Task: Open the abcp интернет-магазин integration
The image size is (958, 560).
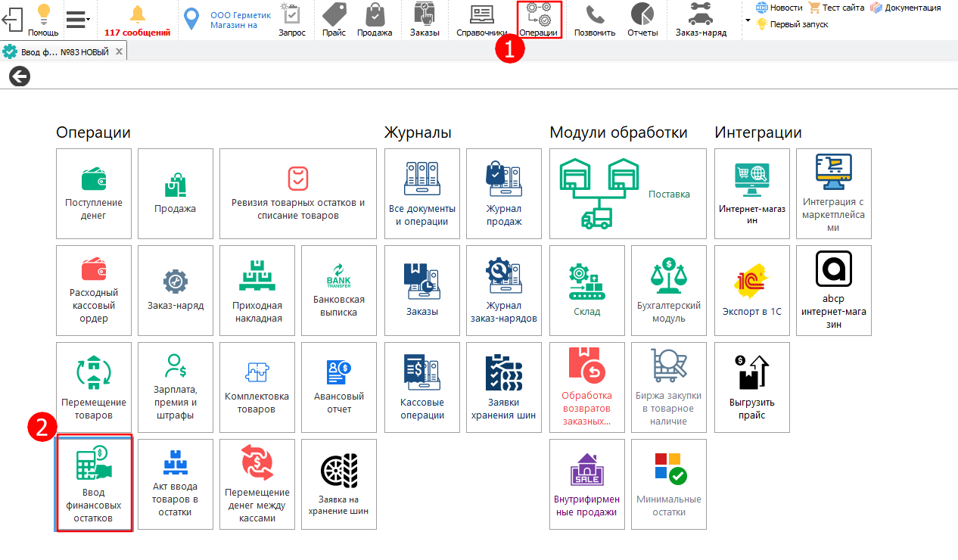Action: 833,291
